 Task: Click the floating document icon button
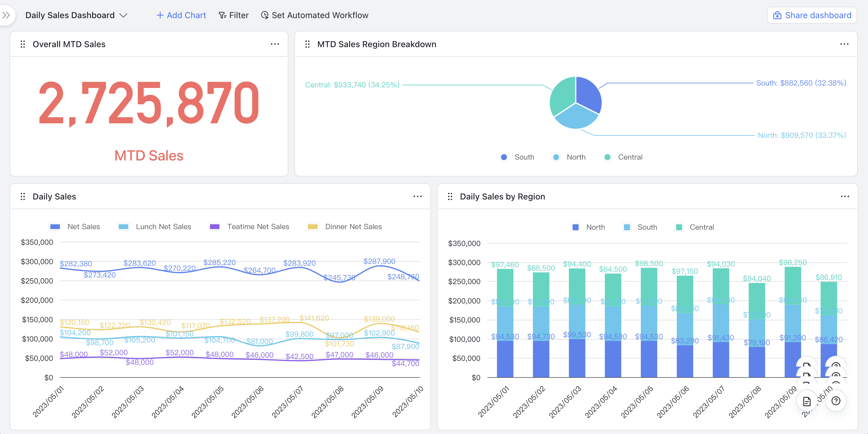pos(807,401)
